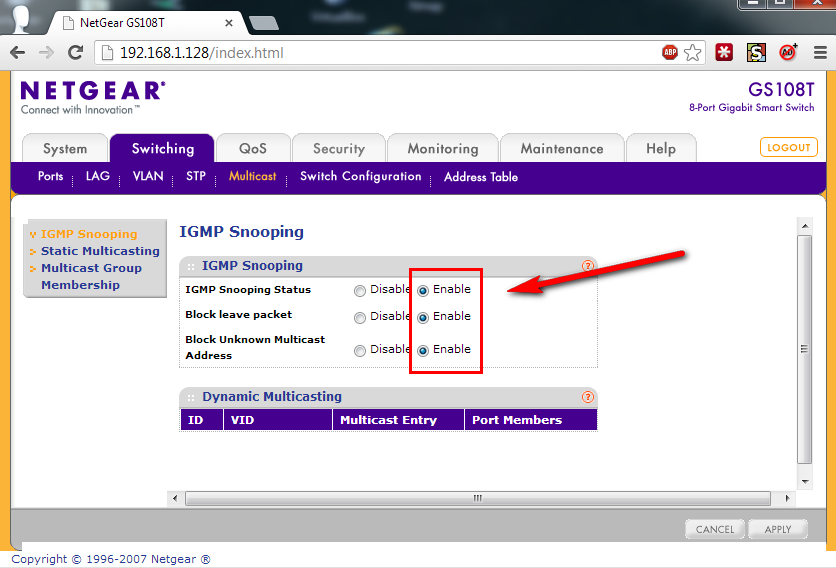Open help for IGMP Snooping section
Image resolution: width=836 pixels, height=568 pixels.
pos(588,266)
